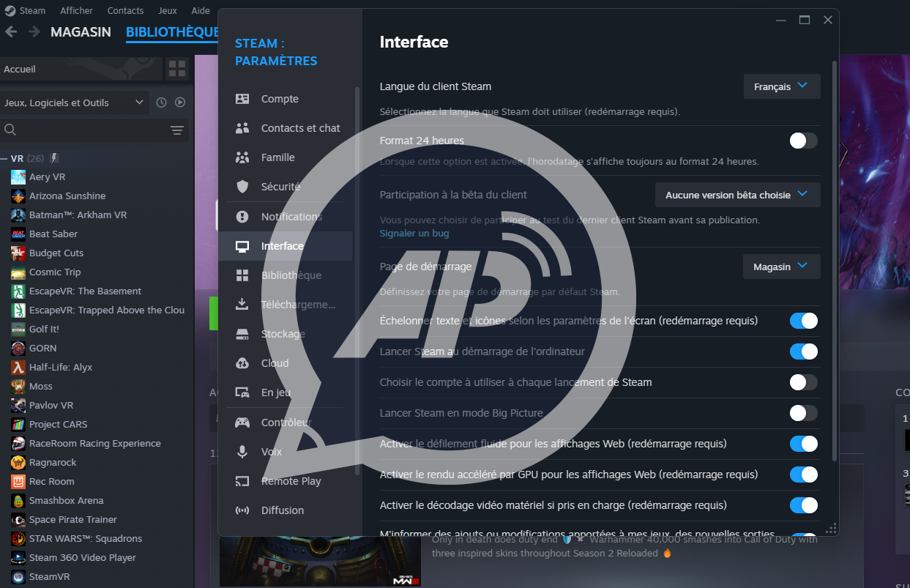Open Contacts et chat settings icon
The image size is (910, 588).
click(243, 128)
